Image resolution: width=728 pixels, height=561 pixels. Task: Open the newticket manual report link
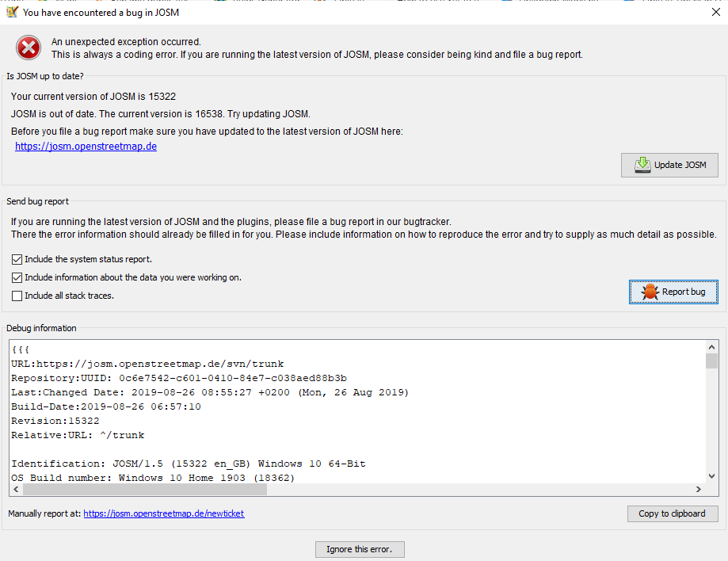[163, 513]
